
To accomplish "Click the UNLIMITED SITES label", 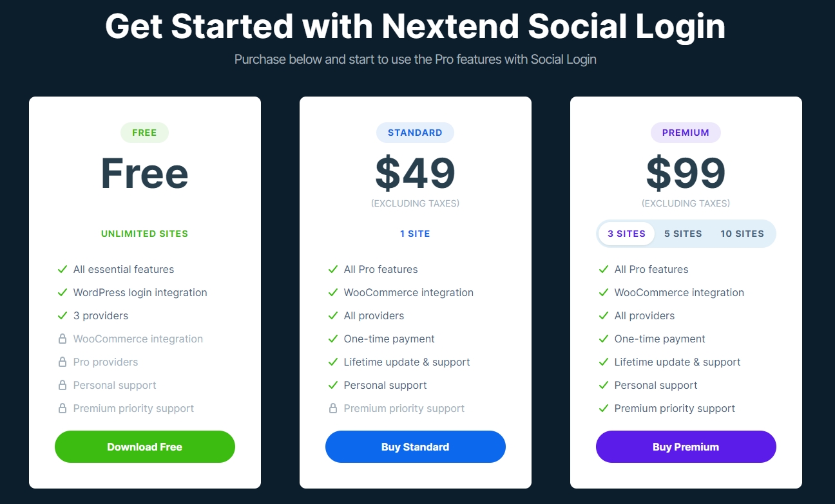I will (x=144, y=234).
